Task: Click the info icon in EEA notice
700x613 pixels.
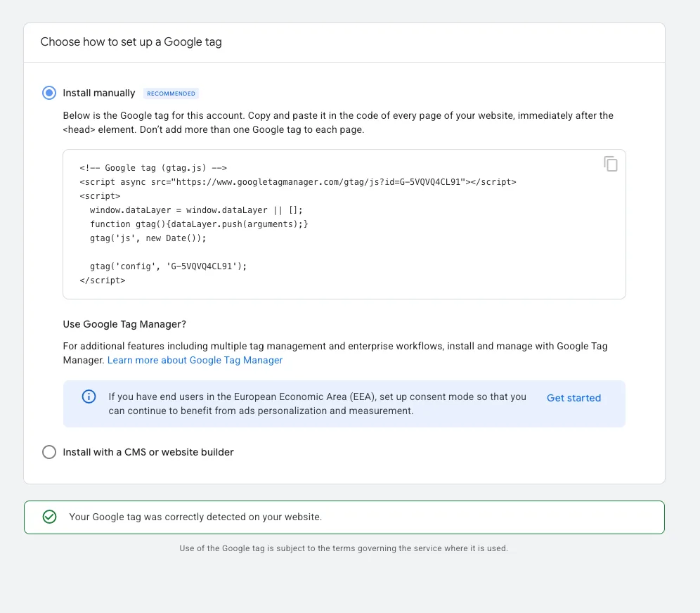Action: (x=89, y=396)
